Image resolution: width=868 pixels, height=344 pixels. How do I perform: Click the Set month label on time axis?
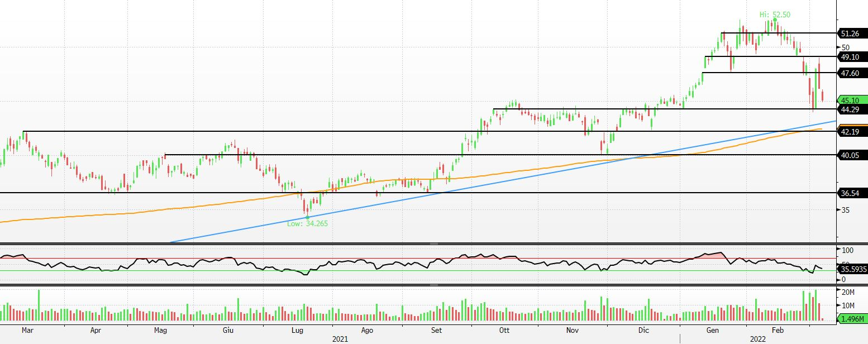tap(437, 330)
